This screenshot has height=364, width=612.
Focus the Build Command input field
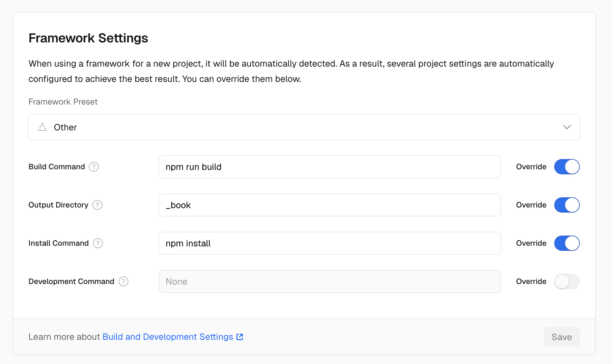pos(329,167)
